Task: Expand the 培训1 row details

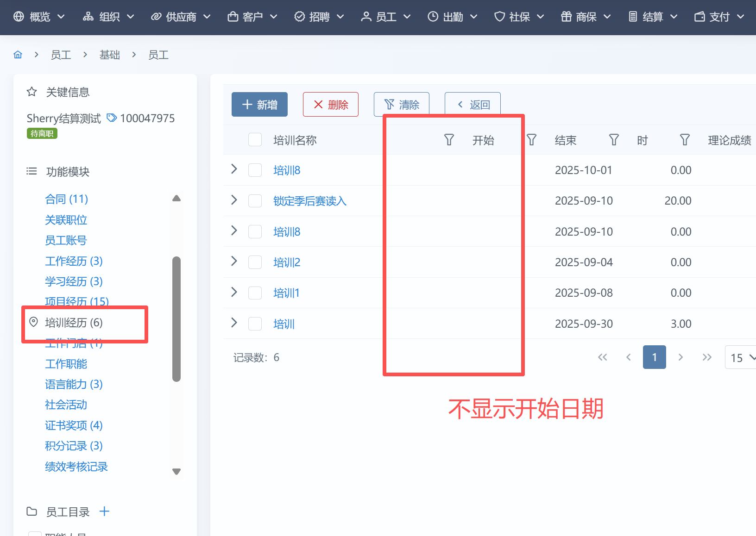Action: click(234, 293)
